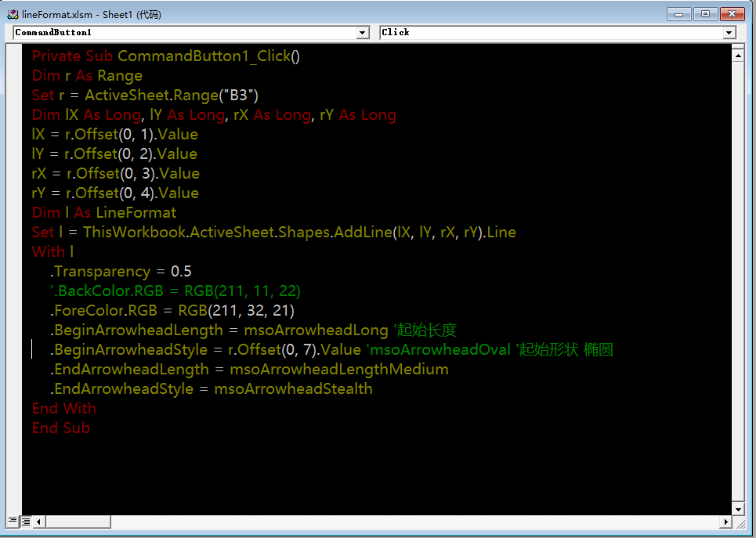The width and height of the screenshot is (756, 538).
Task: Click the horizontal scrollbar left arrow
Action: 39,521
